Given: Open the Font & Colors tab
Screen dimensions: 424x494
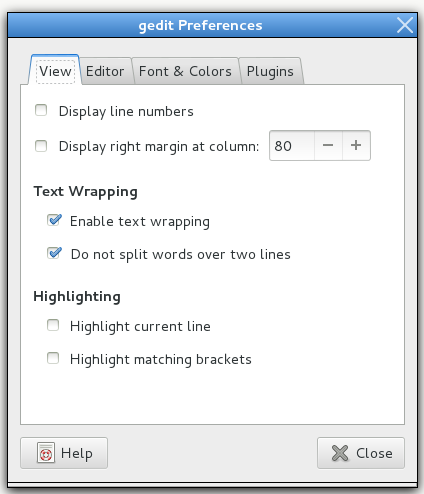Looking at the screenshot, I should 185,71.
